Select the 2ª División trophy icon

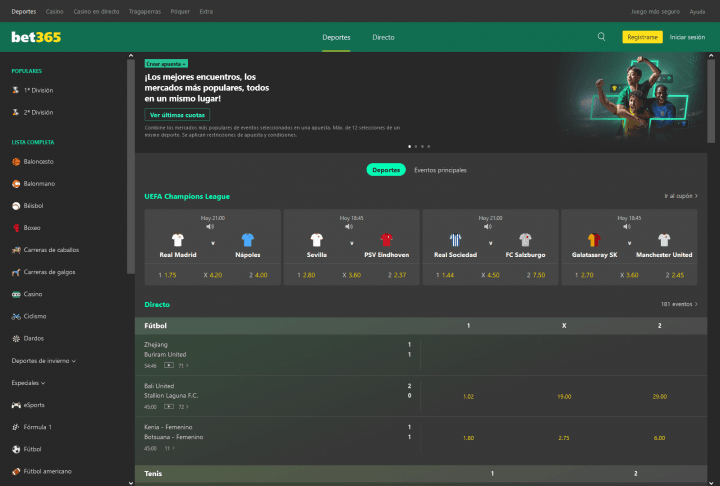(16, 112)
